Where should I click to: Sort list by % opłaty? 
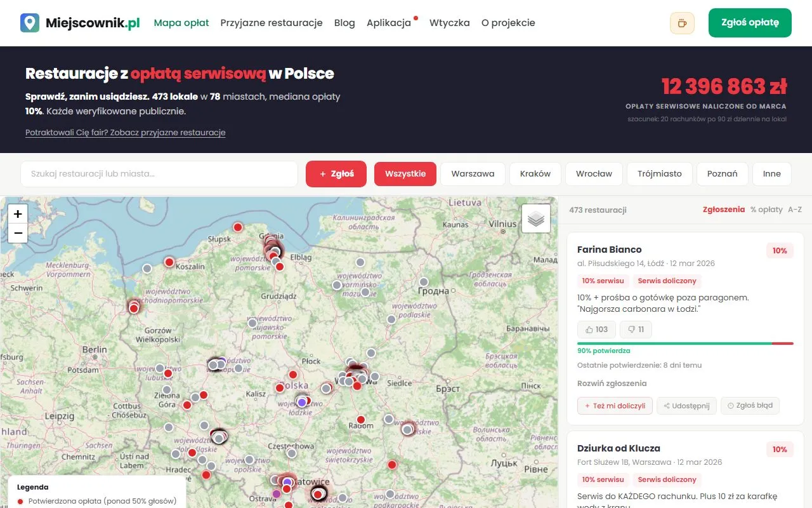coord(766,210)
